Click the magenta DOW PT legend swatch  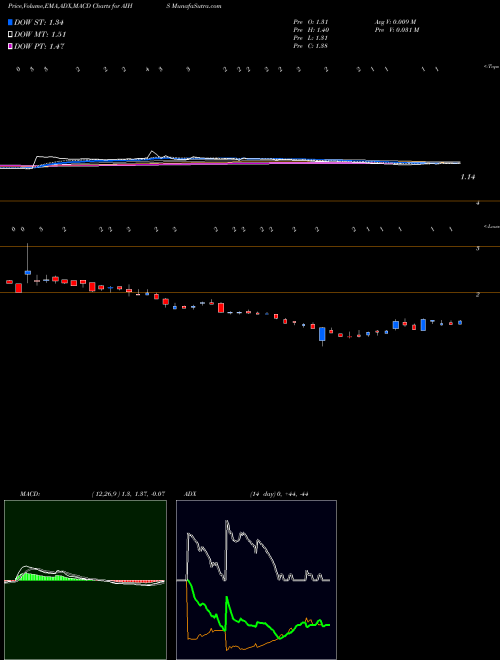[x=10, y=46]
